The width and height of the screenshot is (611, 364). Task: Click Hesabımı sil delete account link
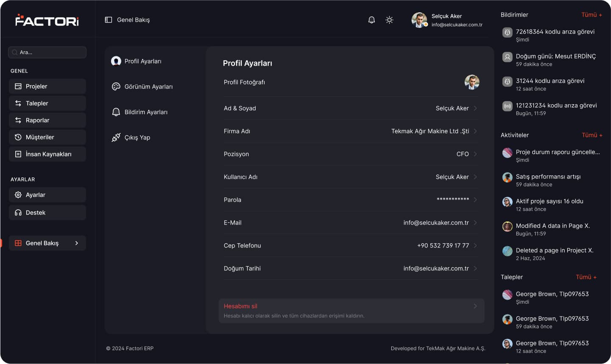point(240,306)
